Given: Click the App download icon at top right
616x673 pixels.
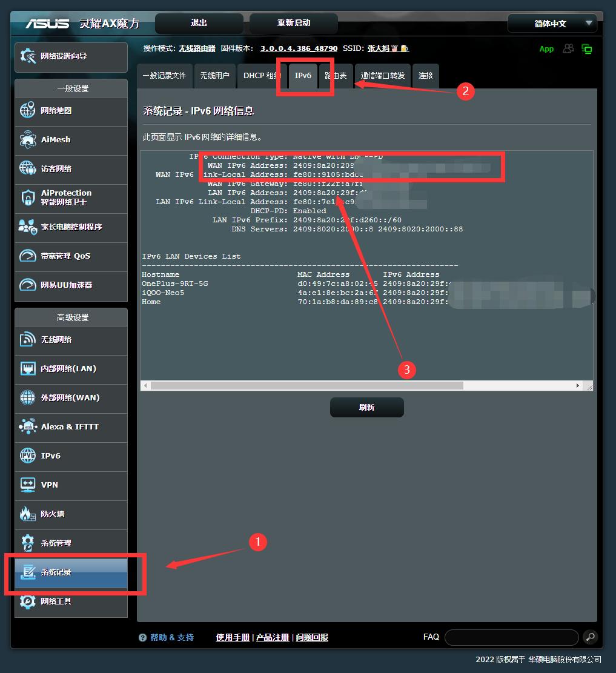Looking at the screenshot, I should [x=546, y=49].
